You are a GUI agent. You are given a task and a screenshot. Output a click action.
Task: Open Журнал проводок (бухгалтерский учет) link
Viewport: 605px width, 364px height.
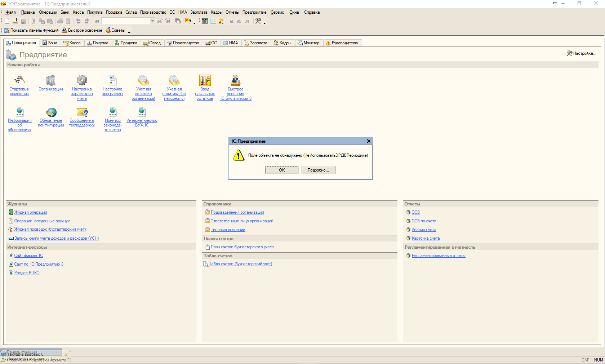tap(50, 229)
